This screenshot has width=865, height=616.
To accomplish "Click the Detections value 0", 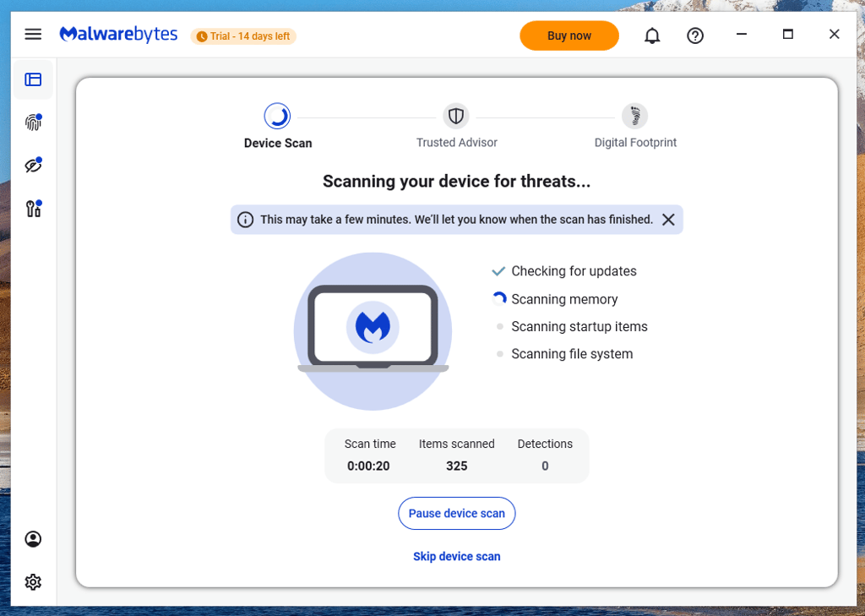I will pyautogui.click(x=545, y=466).
